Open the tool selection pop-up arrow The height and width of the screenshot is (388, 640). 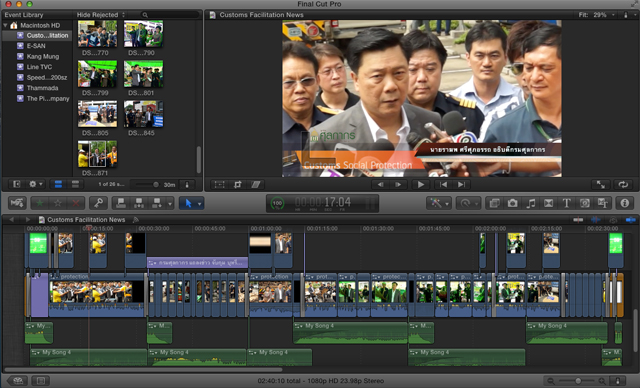tap(200, 203)
